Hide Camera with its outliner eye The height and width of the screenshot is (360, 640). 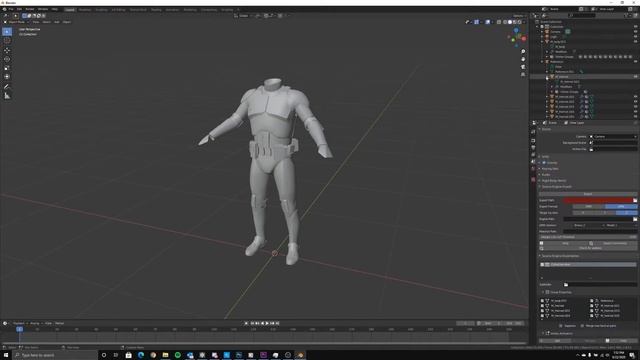(x=636, y=31)
